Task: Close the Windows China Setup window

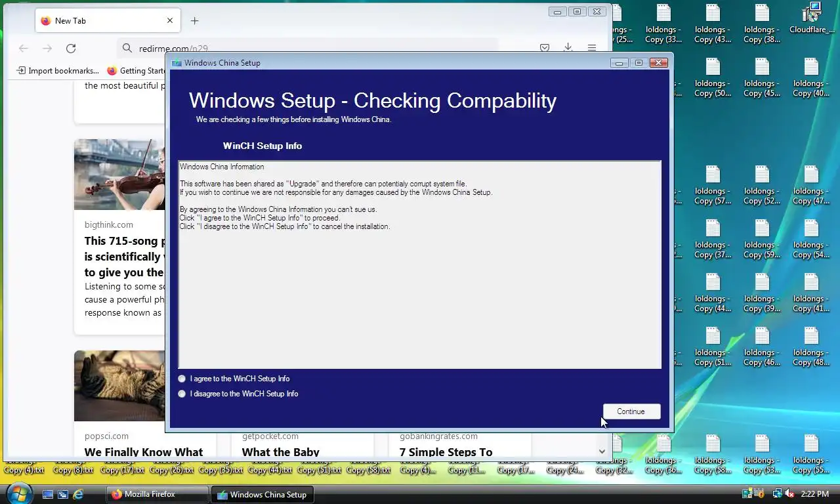Action: pos(658,63)
